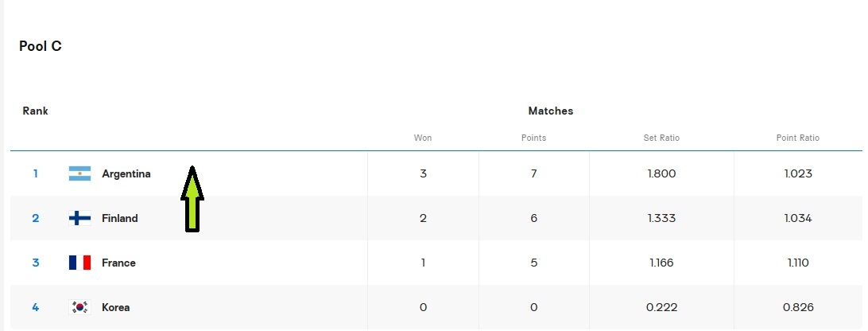Click the Pool C heading
Image resolution: width=868 pixels, height=331 pixels.
coord(41,46)
